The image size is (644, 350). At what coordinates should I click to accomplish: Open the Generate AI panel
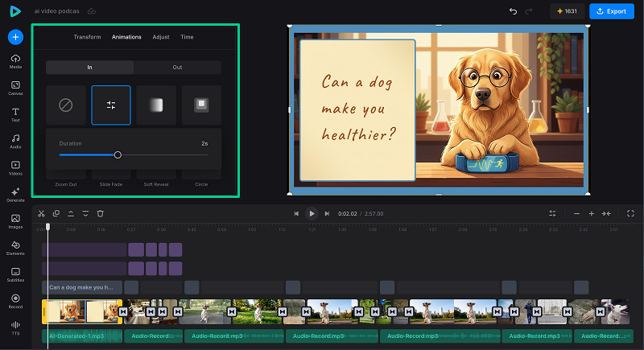coord(15,195)
